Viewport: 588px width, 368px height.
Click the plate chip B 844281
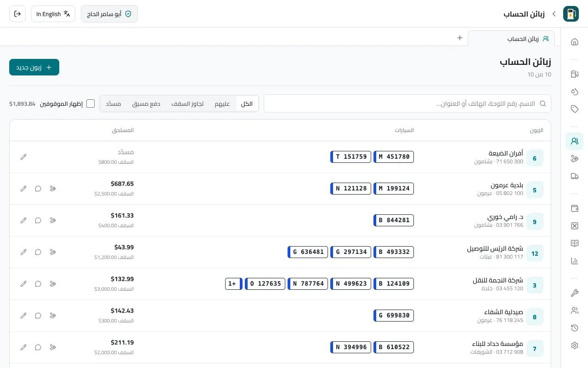(x=394, y=220)
